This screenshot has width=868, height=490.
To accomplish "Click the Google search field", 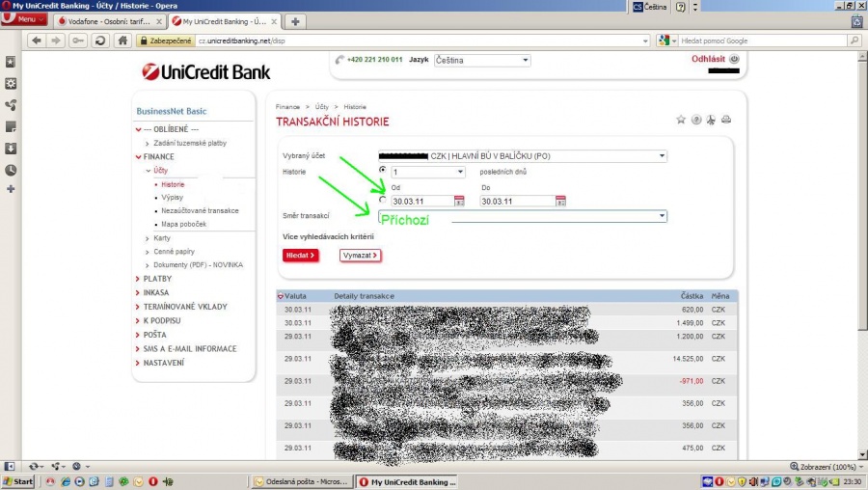I will pyautogui.click(x=763, y=41).
